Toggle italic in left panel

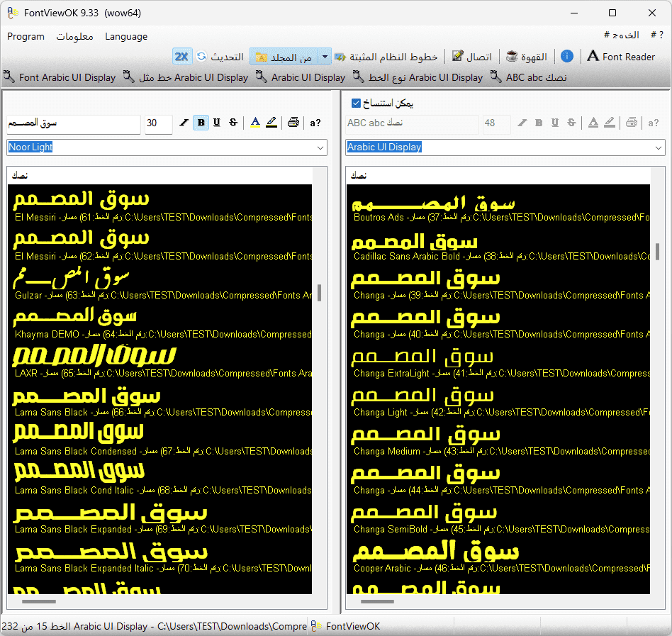(184, 123)
